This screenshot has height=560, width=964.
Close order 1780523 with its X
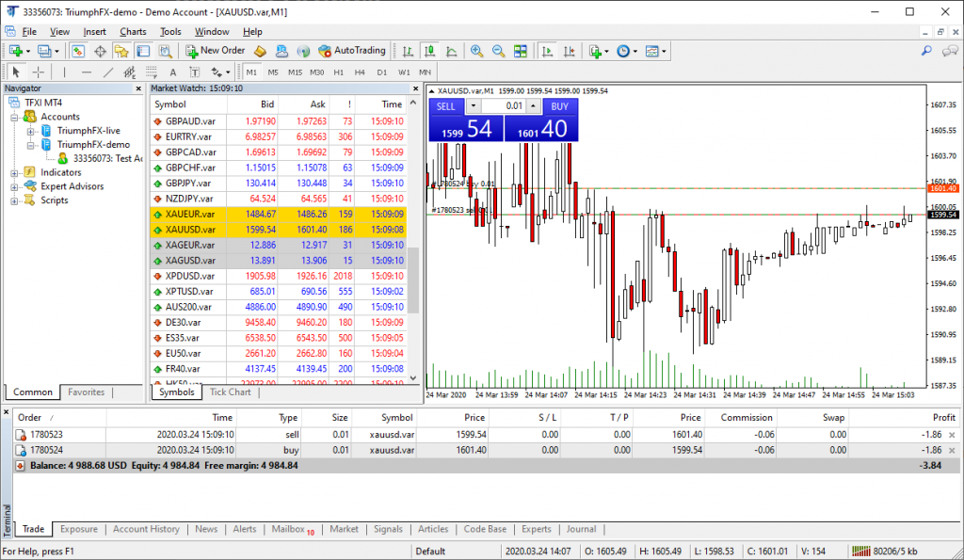click(x=952, y=435)
